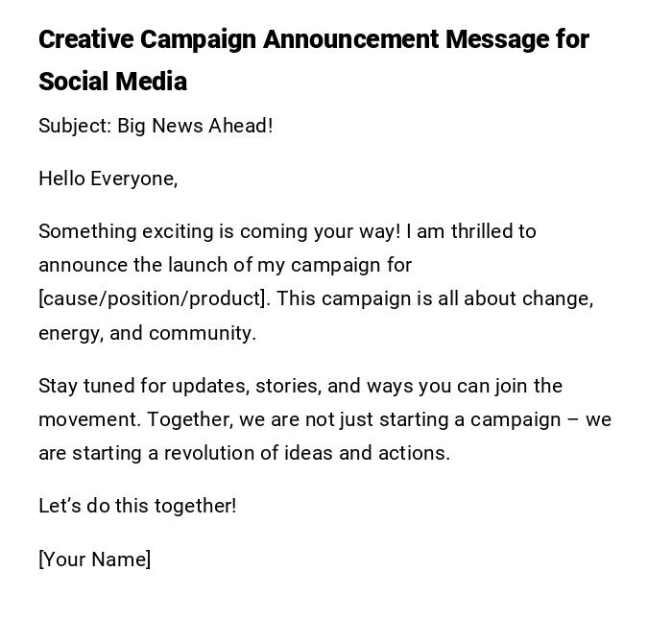Click the "[Your Name]" signature placeholder
672x619 pixels.
[94, 559]
